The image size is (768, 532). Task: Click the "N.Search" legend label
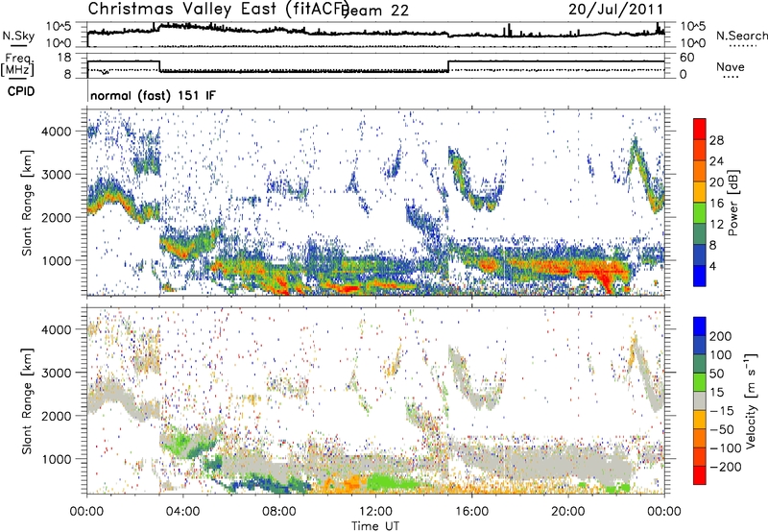pyautogui.click(x=741, y=36)
